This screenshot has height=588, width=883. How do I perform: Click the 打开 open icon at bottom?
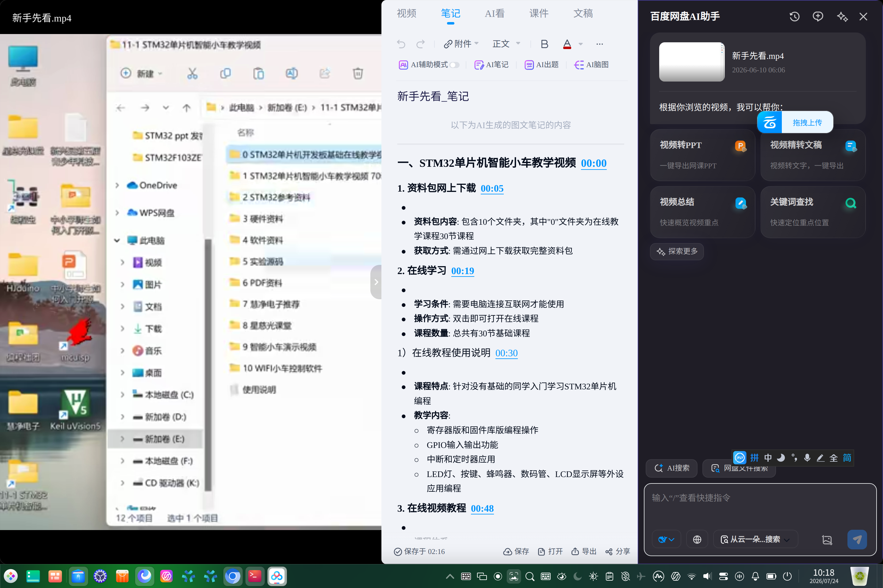pos(550,551)
